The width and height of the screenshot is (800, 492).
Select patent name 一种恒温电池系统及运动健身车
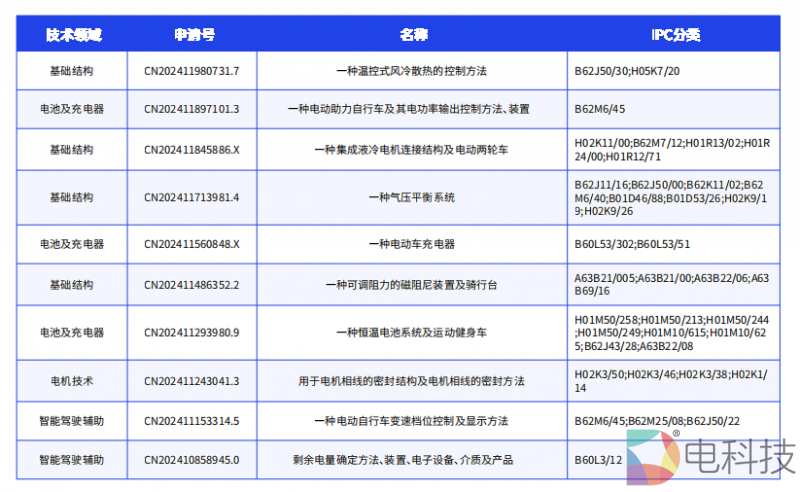point(411,332)
